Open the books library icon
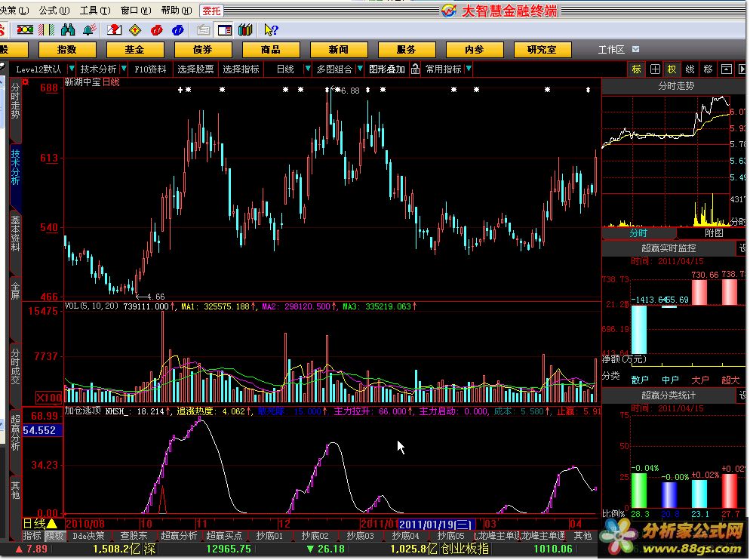The width and height of the screenshot is (750, 560). [245, 30]
